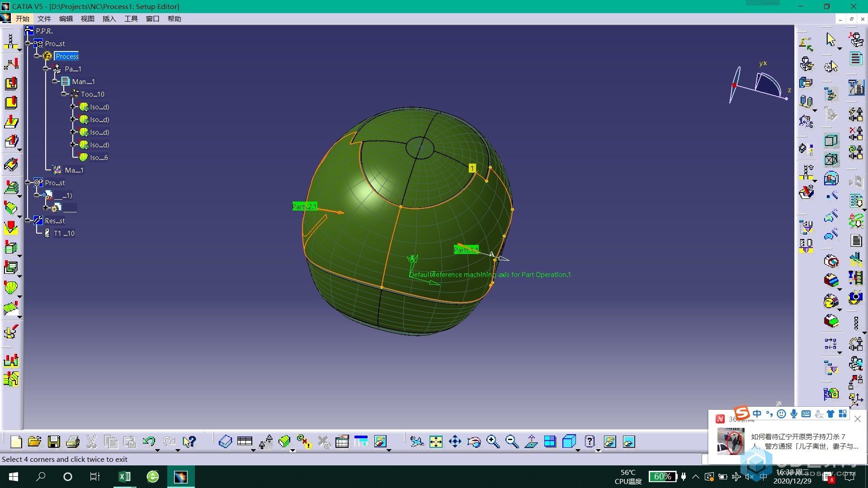Click the Zoom Out magnifier
The height and width of the screenshot is (488, 868).
pos(512,441)
